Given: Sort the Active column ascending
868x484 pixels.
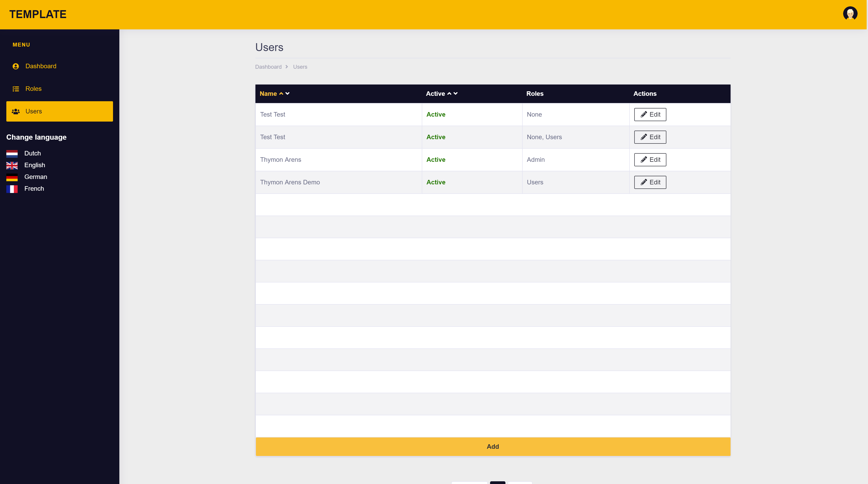Looking at the screenshot, I should click(449, 94).
